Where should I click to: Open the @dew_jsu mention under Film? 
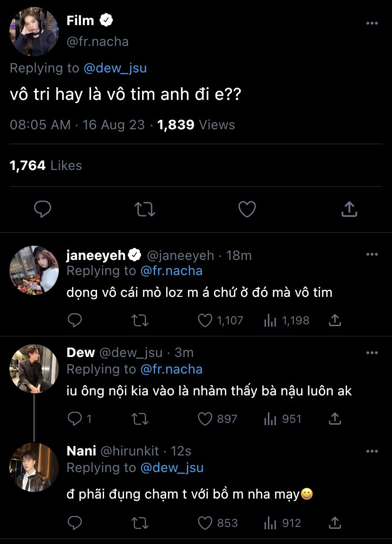[x=115, y=68]
